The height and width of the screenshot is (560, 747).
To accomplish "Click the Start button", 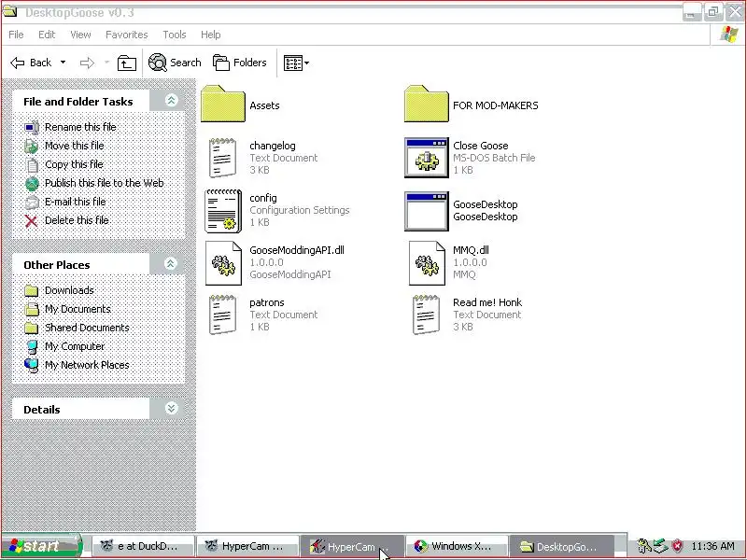I will click(x=42, y=546).
